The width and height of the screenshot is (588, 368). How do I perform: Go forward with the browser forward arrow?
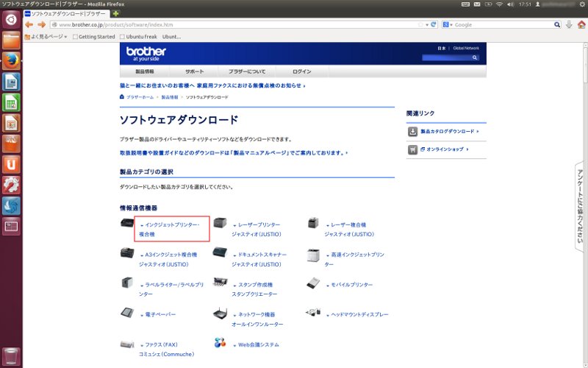[42, 24]
